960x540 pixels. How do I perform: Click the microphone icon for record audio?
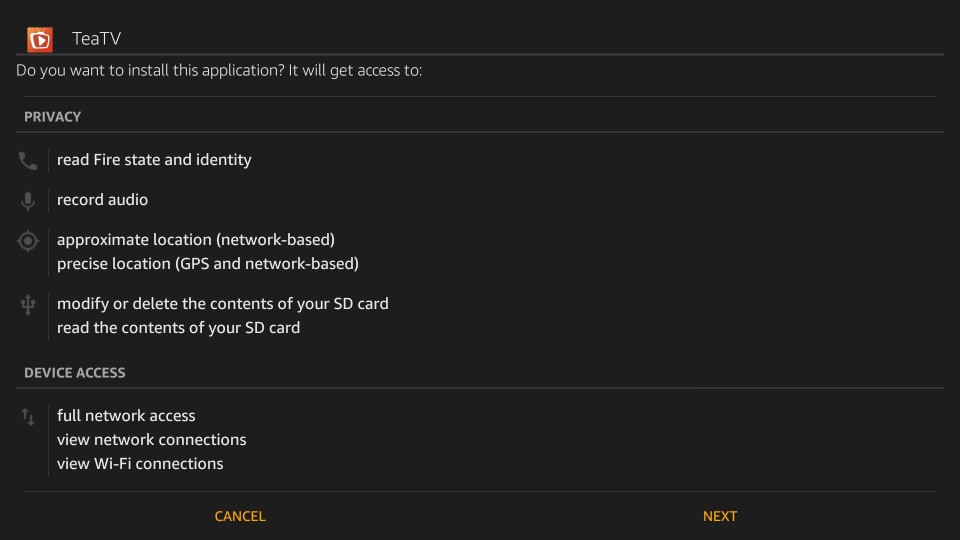click(28, 201)
